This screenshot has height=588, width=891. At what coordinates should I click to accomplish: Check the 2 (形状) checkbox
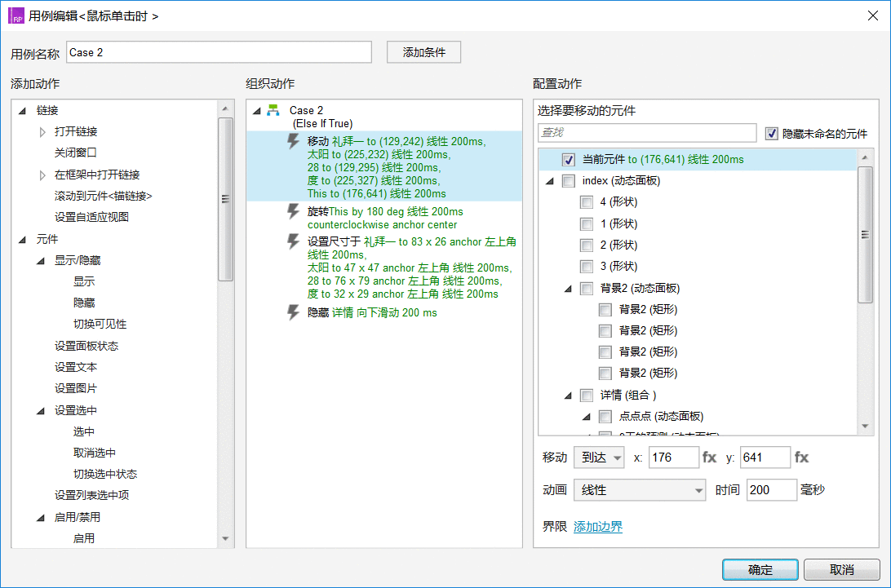(587, 245)
